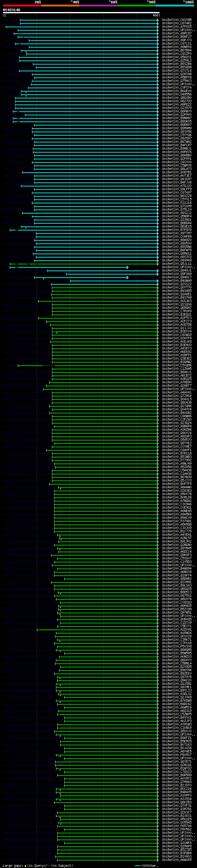Open the UniRef100_Q75HX3 hit
The image size is (197, 868).
(177, 81)
